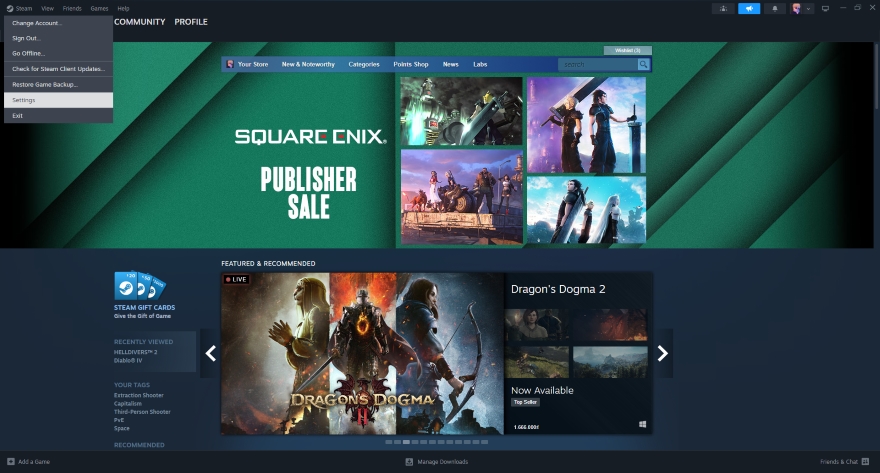Choose Sign Out in the dropdown

pos(58,38)
